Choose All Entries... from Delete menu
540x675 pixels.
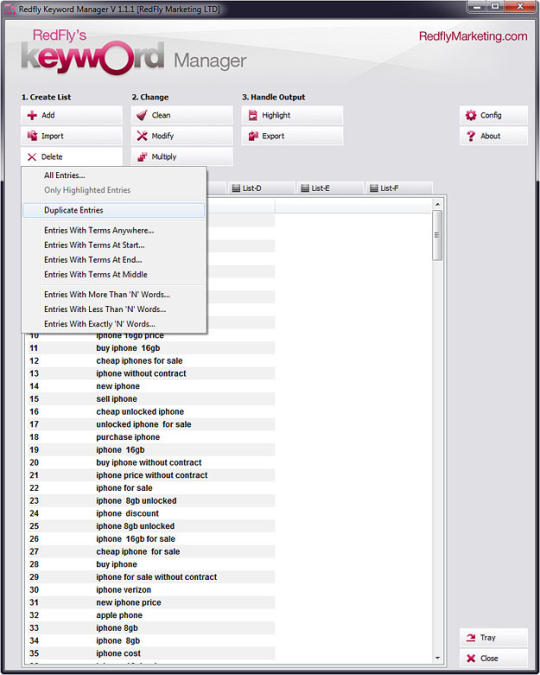pyautogui.click(x=114, y=175)
